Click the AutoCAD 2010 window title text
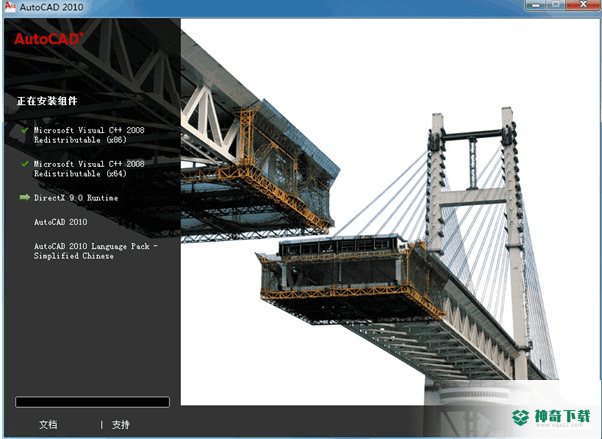602x439 pixels. point(51,7)
